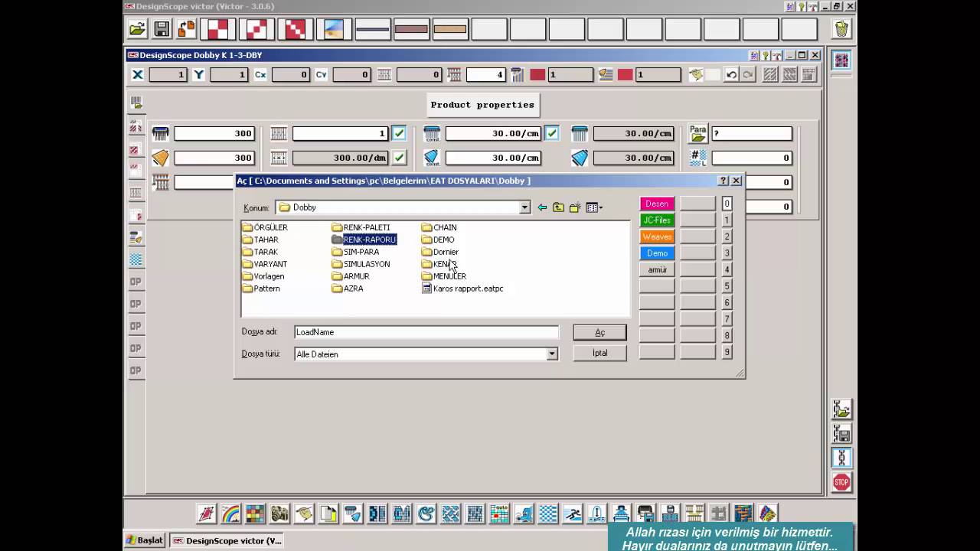This screenshot has width=980, height=551.
Task: Click the running figure icon in bottom toolbar
Action: pos(572,514)
